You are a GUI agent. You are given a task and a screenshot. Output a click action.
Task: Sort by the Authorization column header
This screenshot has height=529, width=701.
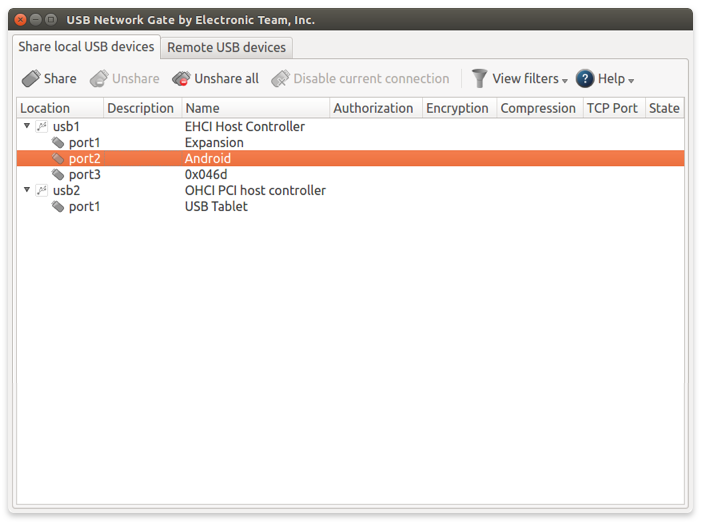coord(376,108)
